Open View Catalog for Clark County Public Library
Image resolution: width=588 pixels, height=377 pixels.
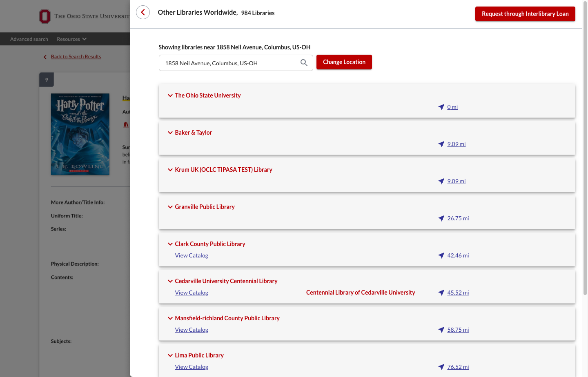point(192,255)
